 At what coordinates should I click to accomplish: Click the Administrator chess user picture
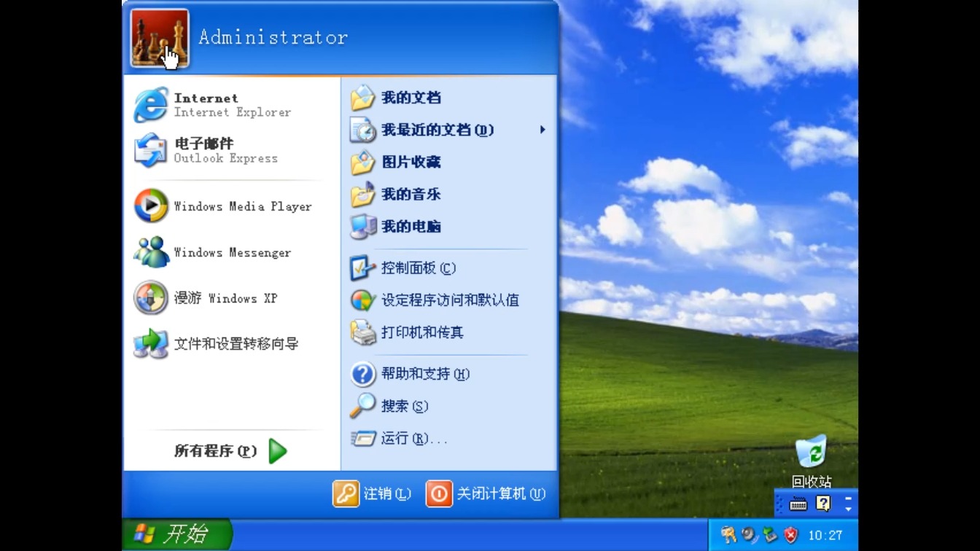coord(160,39)
